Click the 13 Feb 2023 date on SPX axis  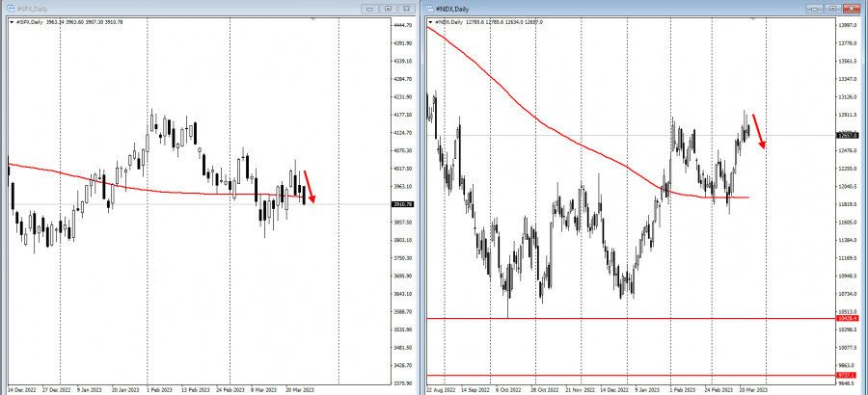click(194, 389)
